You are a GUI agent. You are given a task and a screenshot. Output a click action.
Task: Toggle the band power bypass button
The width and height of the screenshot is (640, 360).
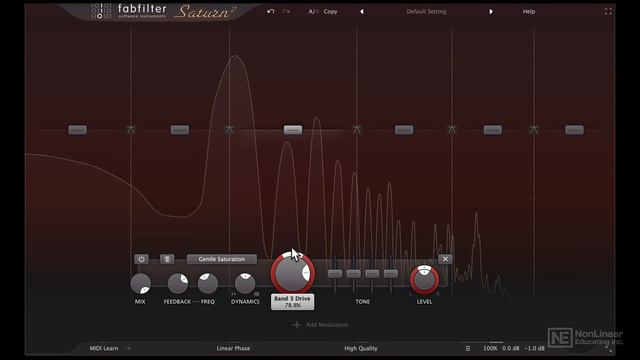click(x=141, y=259)
